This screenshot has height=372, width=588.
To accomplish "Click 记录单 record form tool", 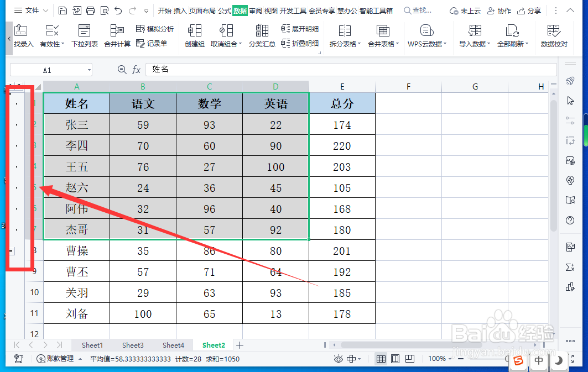I will [152, 44].
